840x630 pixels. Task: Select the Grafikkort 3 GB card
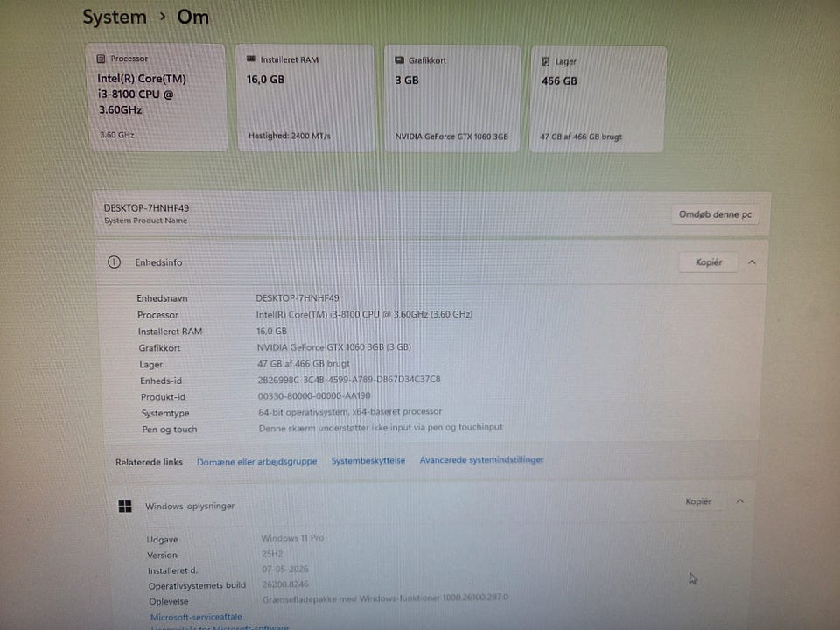pos(451,99)
